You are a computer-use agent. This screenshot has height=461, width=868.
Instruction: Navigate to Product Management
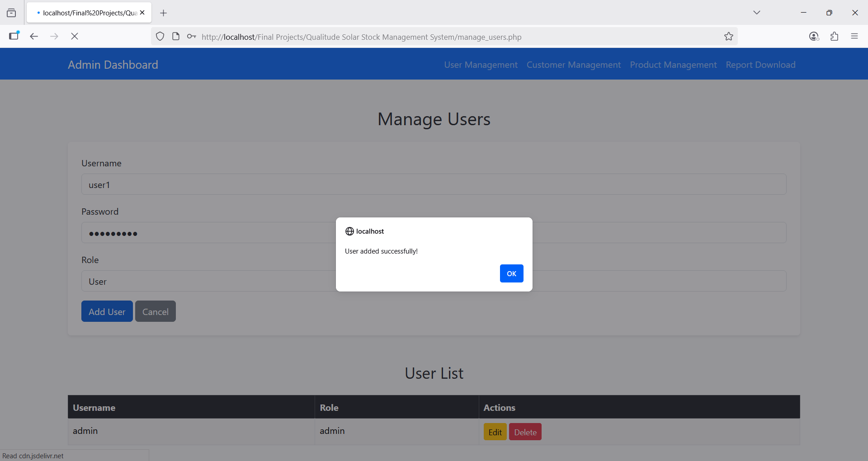click(673, 65)
